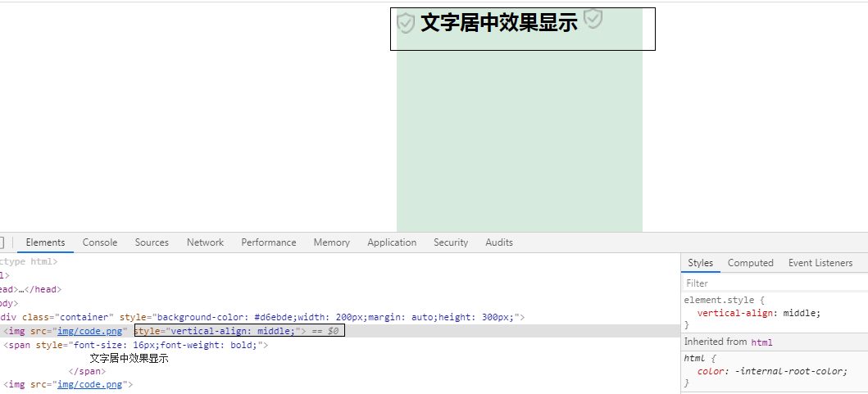
Task: Switch to the Elements tab
Action: tap(45, 242)
